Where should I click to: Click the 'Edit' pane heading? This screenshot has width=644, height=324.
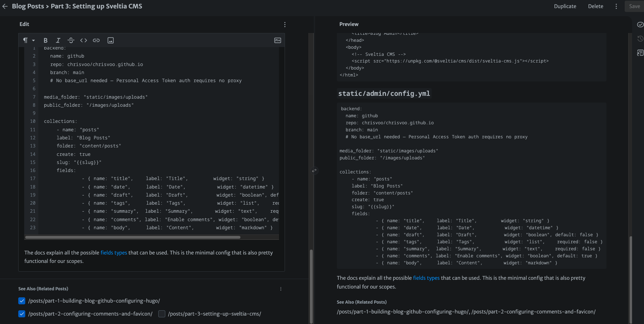(24, 24)
